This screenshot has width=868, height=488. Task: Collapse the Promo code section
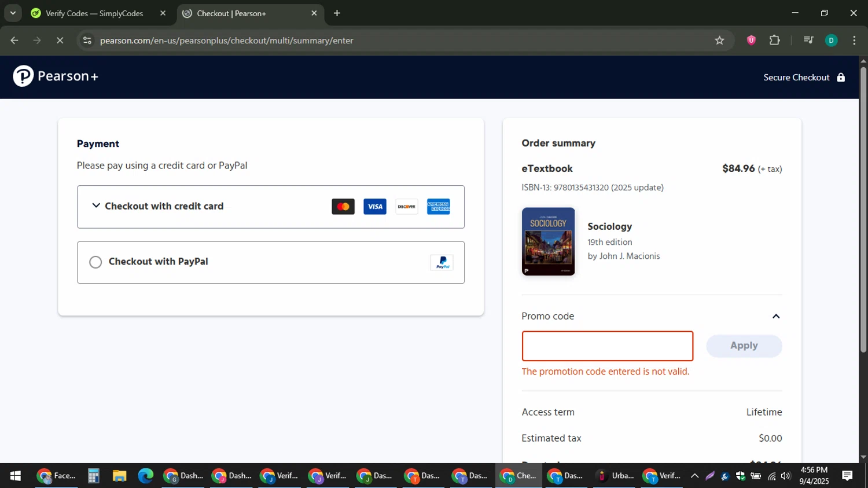(x=776, y=316)
